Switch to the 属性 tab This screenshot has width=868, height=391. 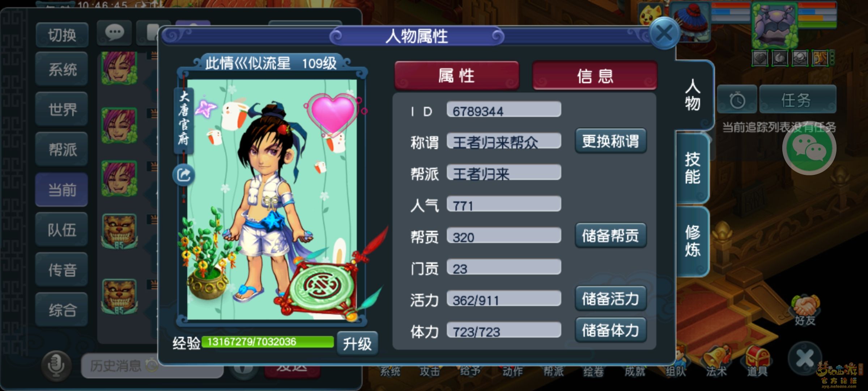tap(456, 75)
